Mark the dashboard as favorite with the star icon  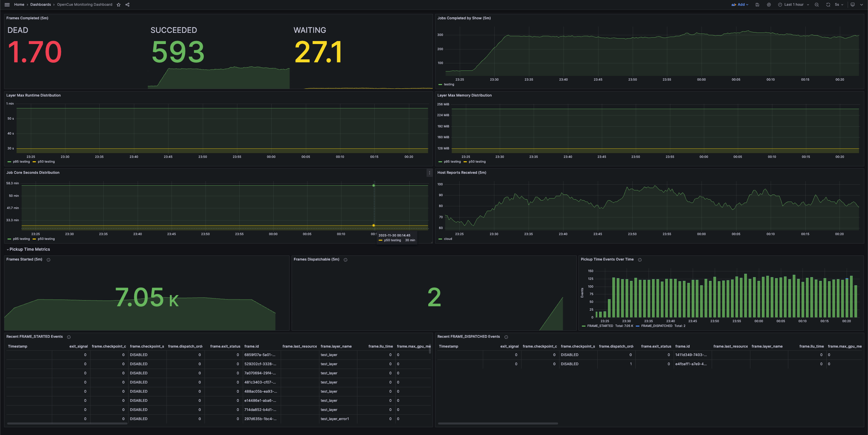[118, 4]
